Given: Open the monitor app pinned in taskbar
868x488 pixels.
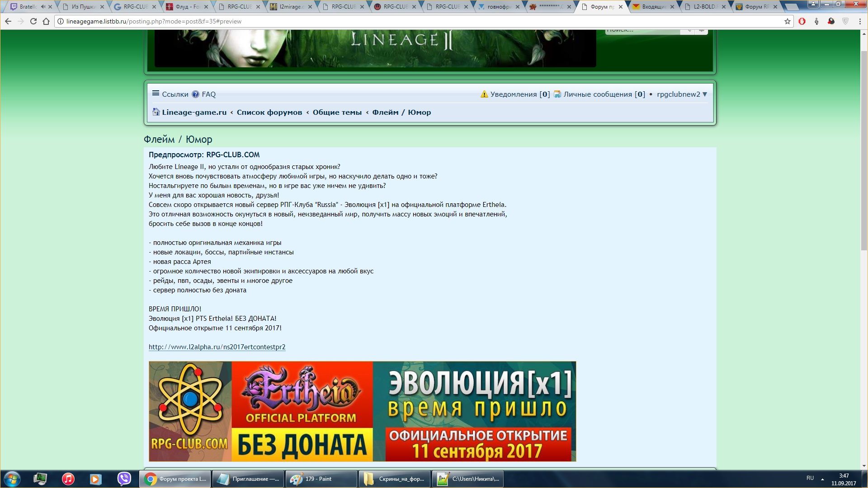Looking at the screenshot, I should pos(40,479).
